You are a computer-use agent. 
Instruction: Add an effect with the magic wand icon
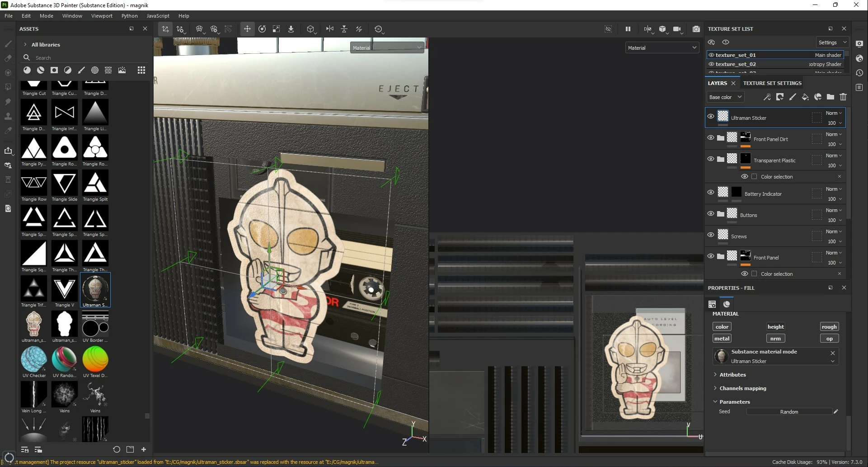767,97
